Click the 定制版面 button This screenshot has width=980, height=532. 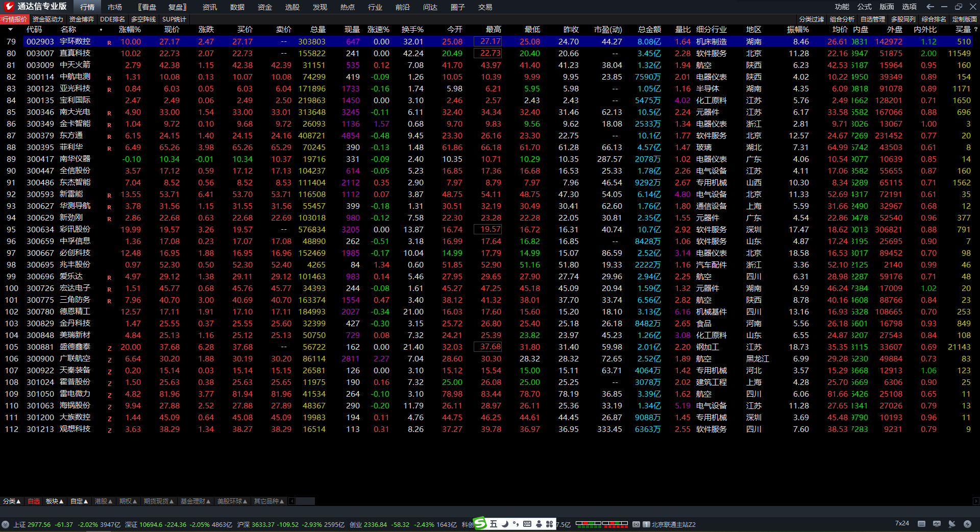click(x=965, y=19)
